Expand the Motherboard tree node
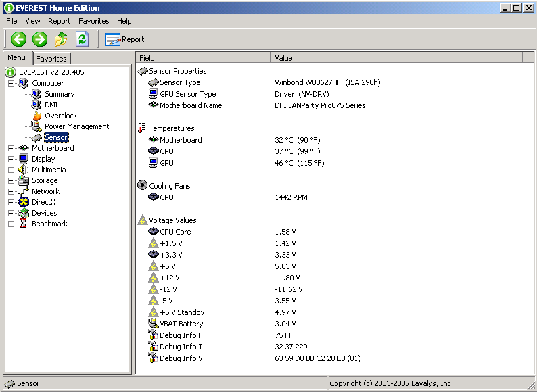 (11, 148)
